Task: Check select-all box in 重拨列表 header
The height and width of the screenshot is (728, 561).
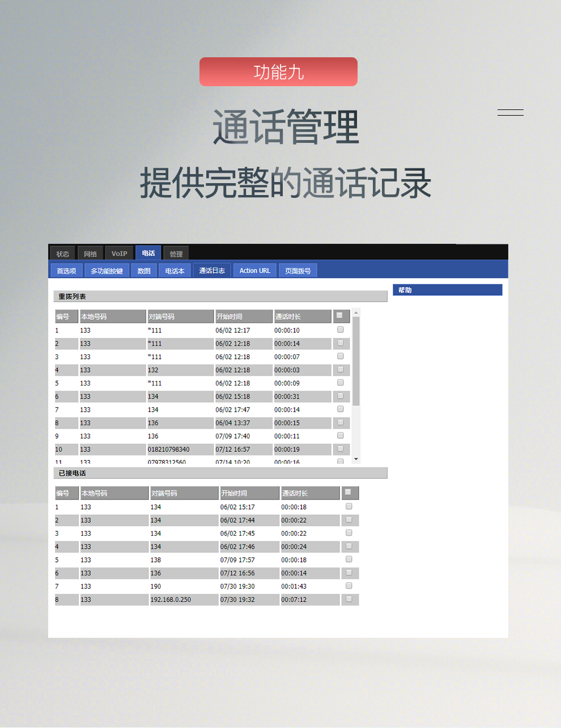Action: 340,316
